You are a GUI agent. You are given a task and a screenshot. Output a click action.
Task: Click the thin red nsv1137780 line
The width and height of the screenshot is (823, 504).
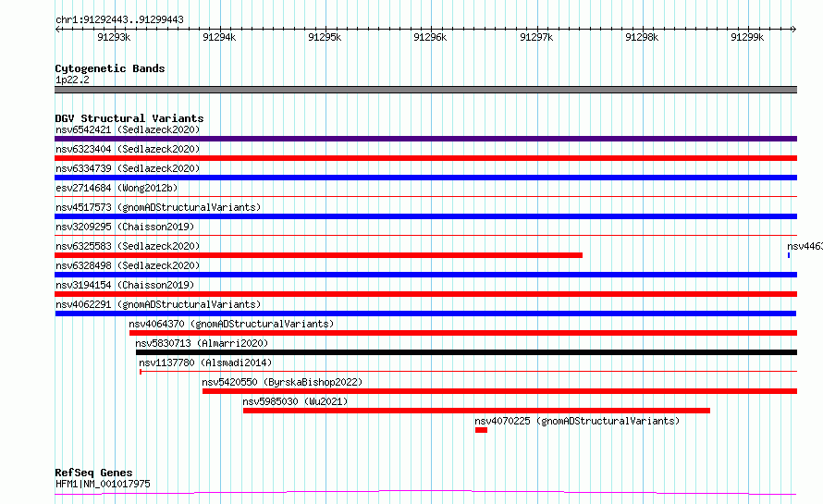click(x=468, y=371)
